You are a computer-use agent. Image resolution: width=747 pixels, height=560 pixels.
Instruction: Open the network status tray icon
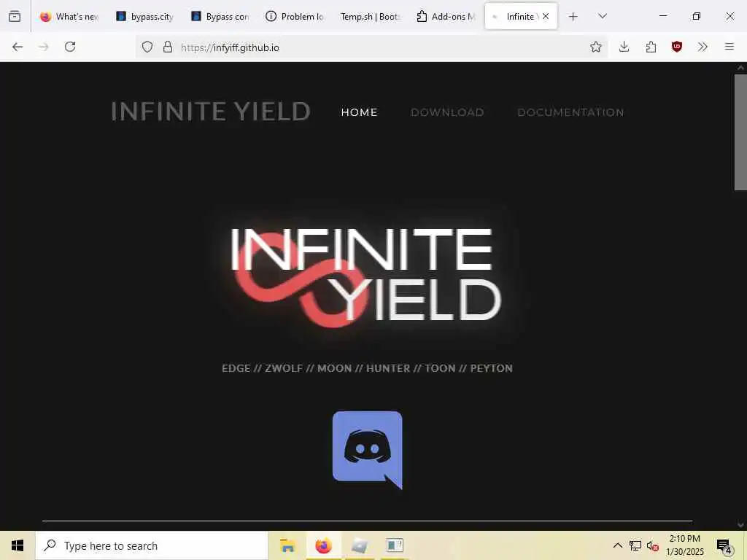[635, 545]
